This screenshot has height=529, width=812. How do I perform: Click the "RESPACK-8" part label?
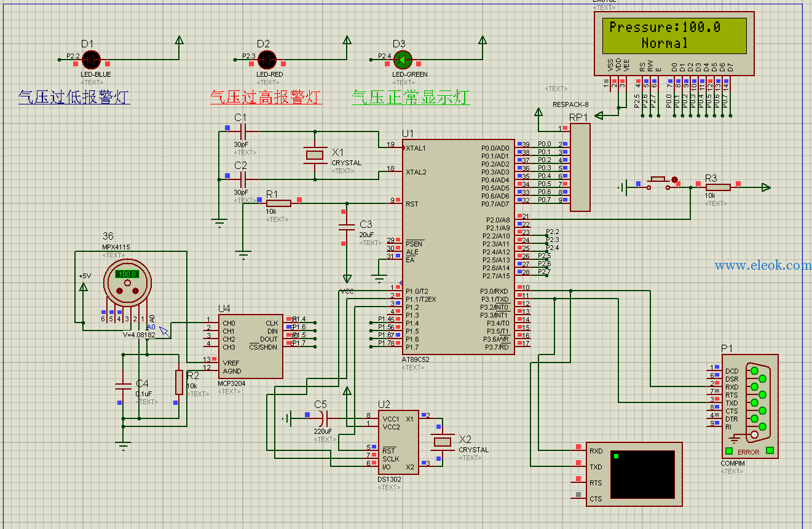(x=570, y=104)
